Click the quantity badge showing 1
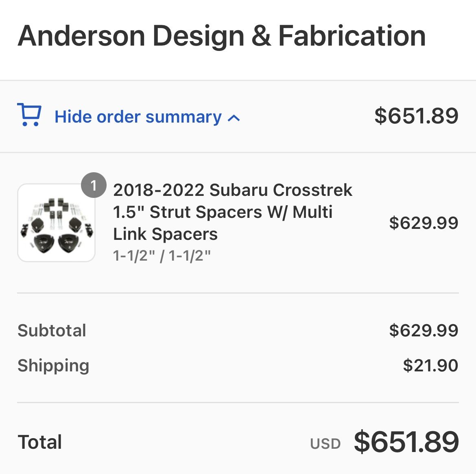Viewport: 476px width, 474px height. [94, 186]
